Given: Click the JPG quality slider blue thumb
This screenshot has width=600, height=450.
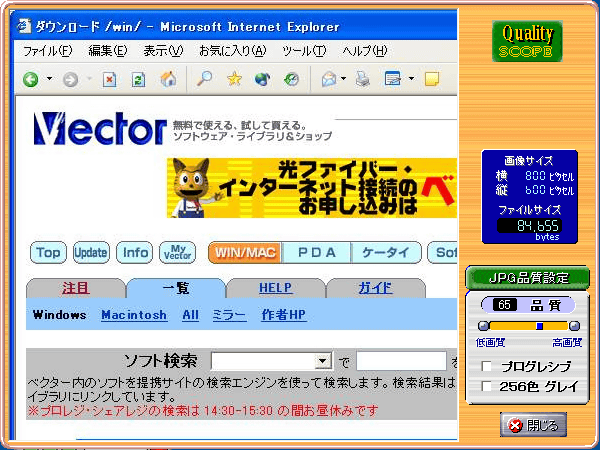Looking at the screenshot, I should (x=540, y=326).
